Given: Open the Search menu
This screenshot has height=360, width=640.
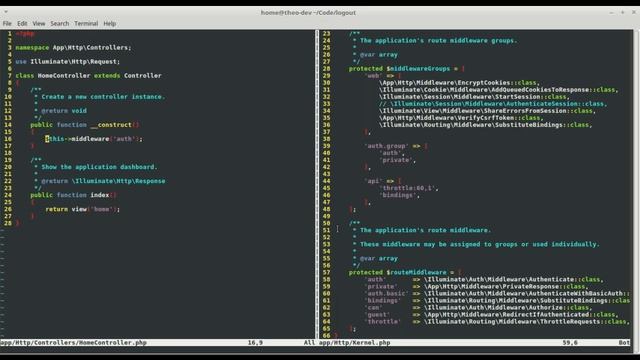Looking at the screenshot, I should [60, 24].
